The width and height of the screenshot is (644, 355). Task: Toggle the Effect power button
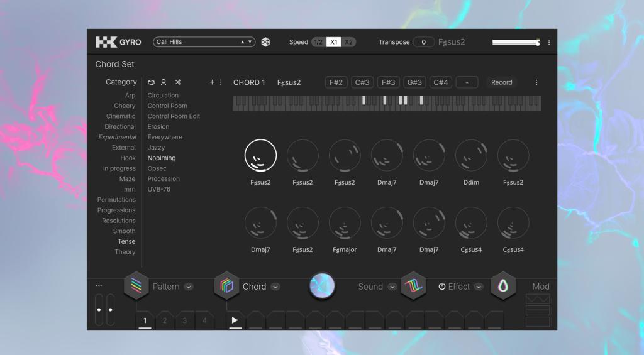click(442, 287)
